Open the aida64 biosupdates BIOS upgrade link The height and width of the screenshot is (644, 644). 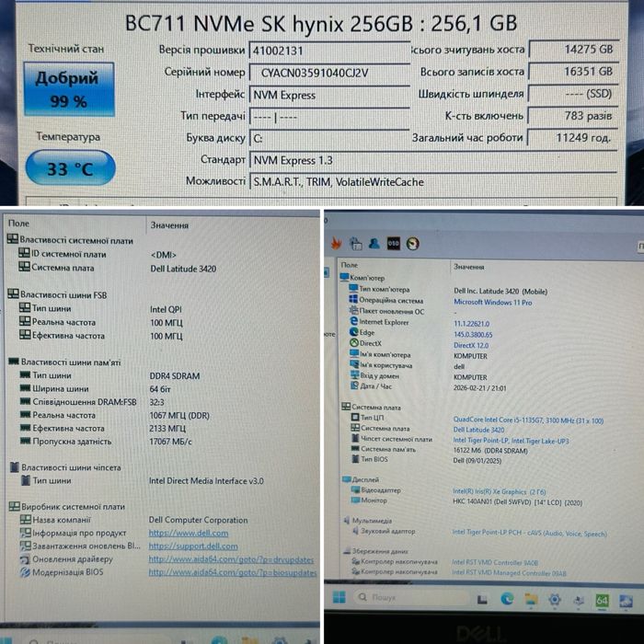233,572
